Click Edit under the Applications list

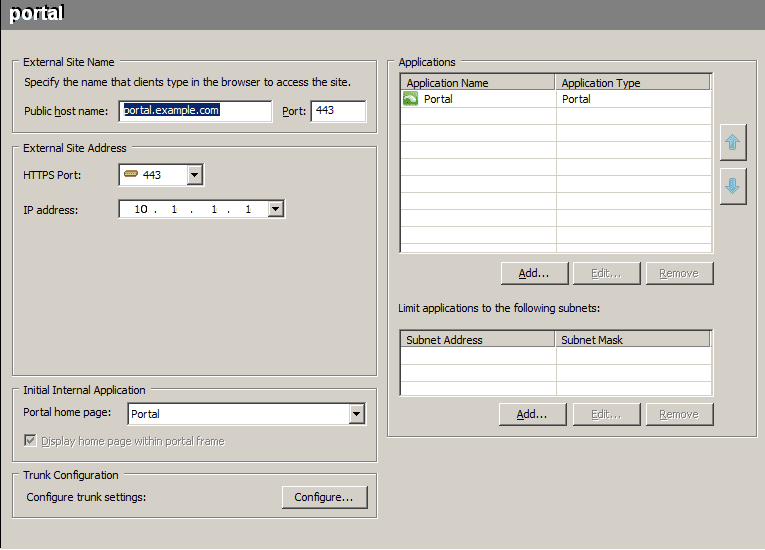point(606,273)
